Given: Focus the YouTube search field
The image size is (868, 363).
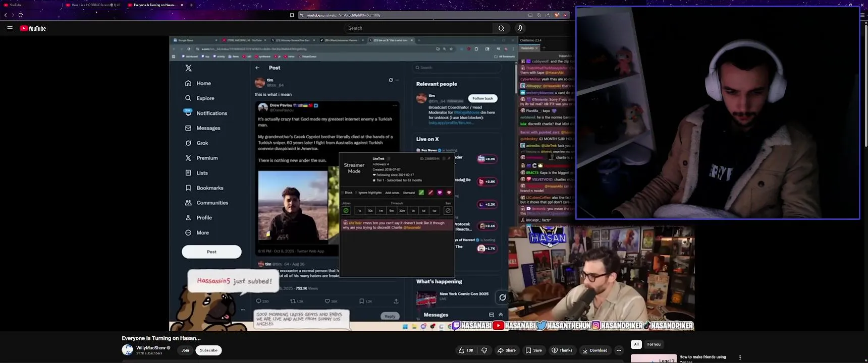Looking at the screenshot, I should pyautogui.click(x=419, y=28).
